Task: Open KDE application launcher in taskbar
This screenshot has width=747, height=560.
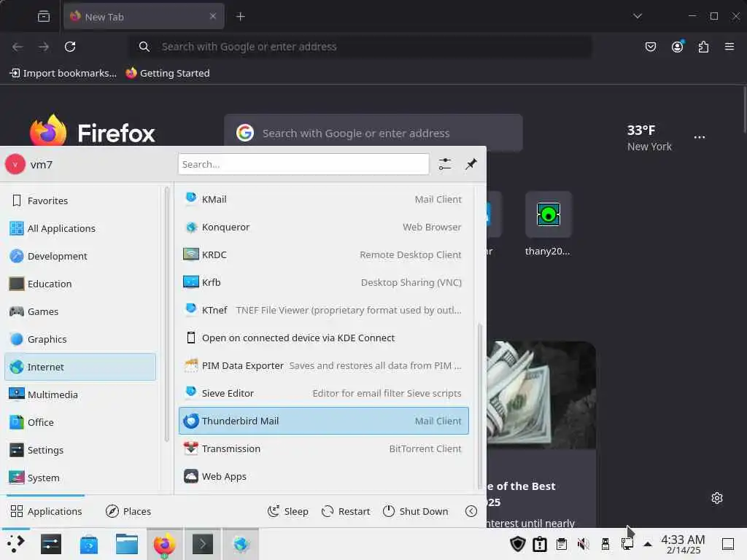Action: (15, 544)
